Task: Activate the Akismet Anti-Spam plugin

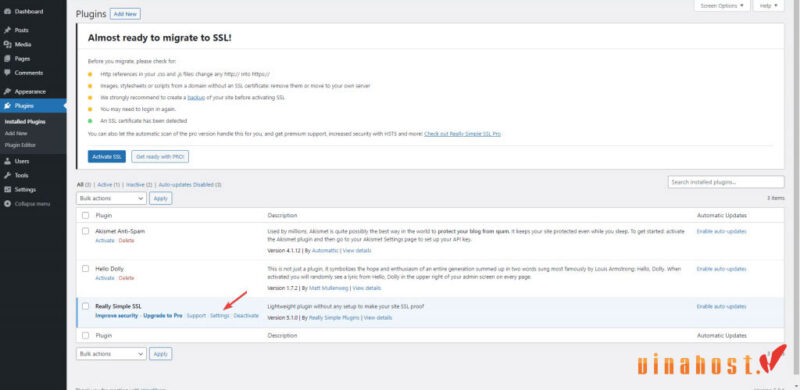Action: [x=105, y=240]
